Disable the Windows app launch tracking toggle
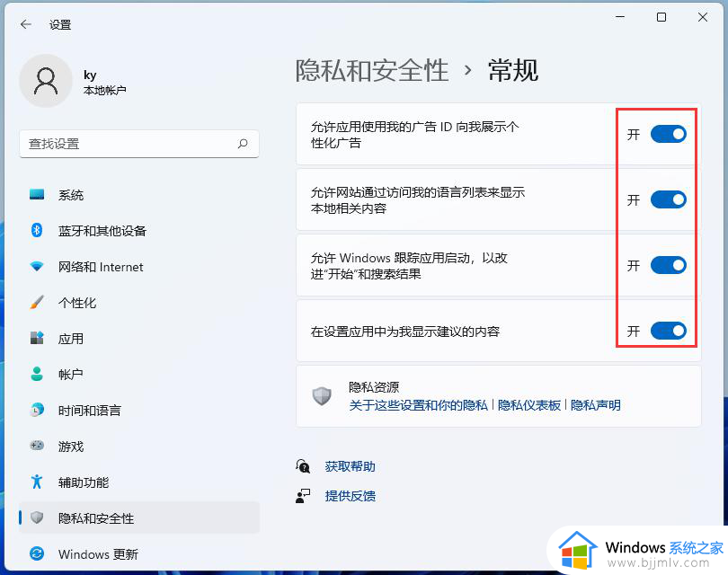 [668, 265]
